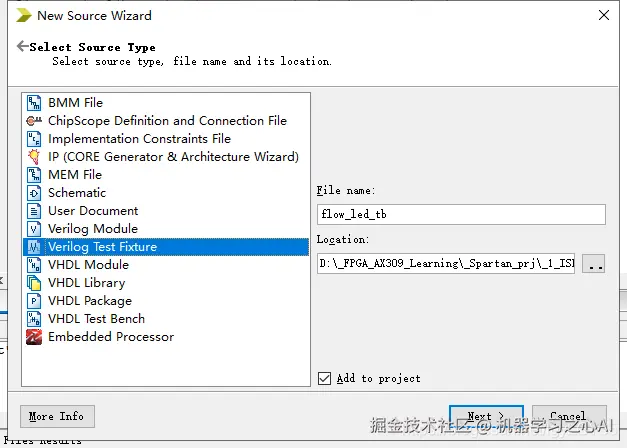Click the IP CORE Generator icon

[x=34, y=157]
